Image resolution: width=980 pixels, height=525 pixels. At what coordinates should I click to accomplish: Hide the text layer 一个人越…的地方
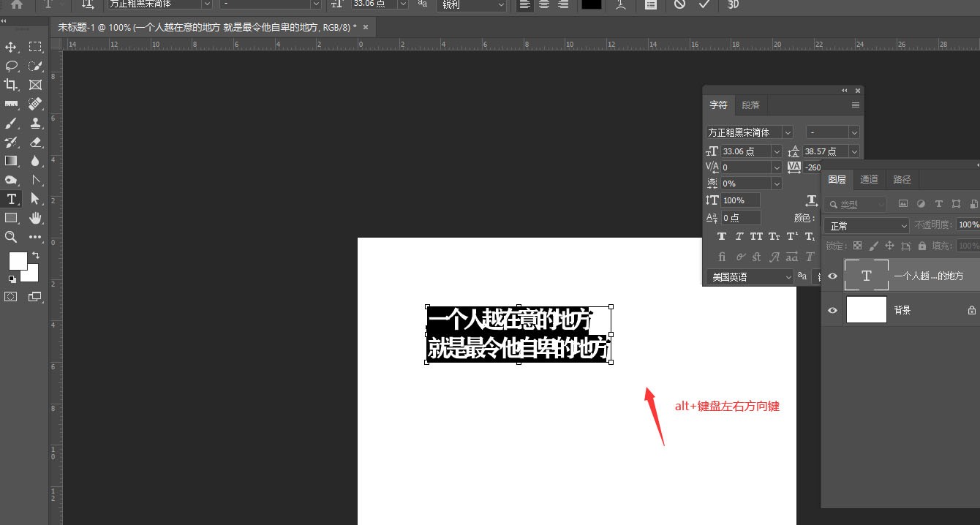tap(832, 276)
